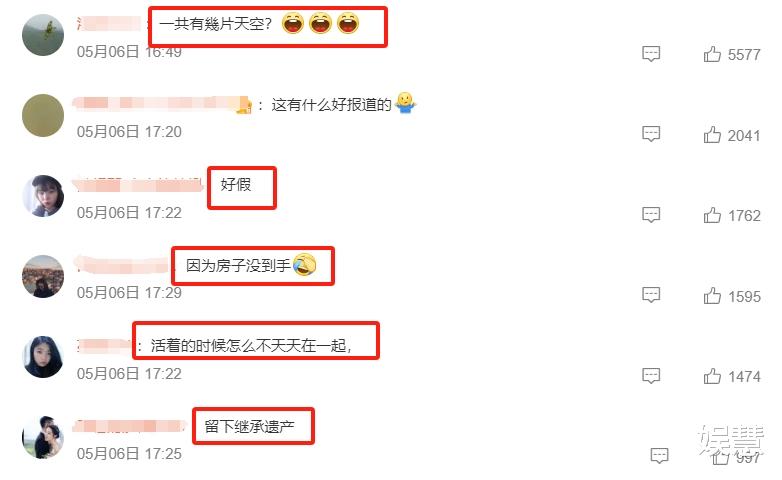The image size is (782, 480).
Task: Click the blurred username of the second commenter
Action: point(161,104)
